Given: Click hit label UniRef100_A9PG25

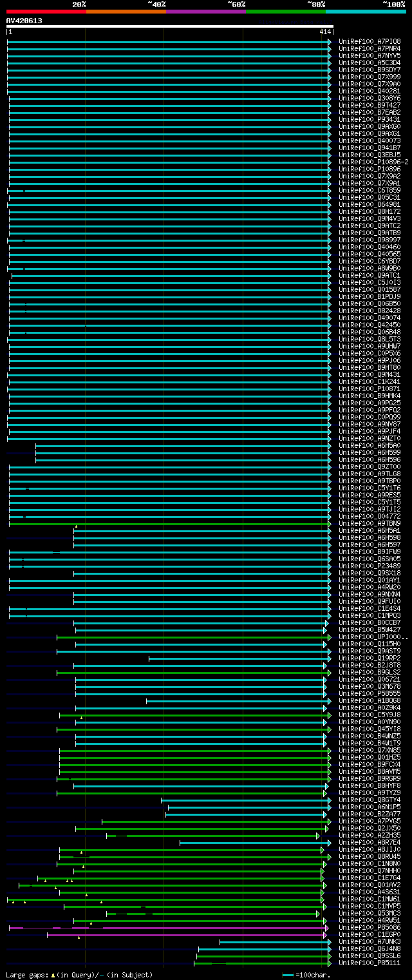Looking at the screenshot, I should (369, 403).
